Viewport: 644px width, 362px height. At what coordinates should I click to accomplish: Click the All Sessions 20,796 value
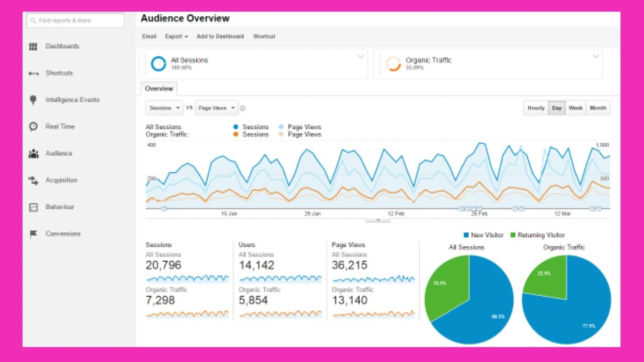[164, 265]
